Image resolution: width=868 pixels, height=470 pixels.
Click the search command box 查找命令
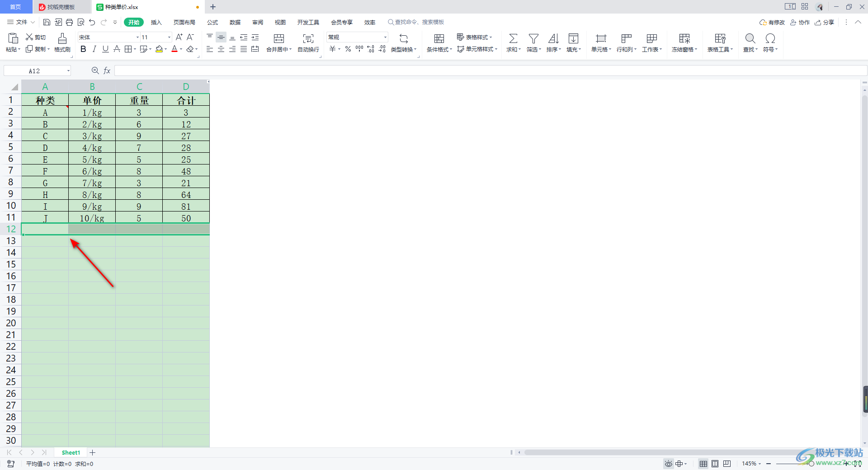416,22
